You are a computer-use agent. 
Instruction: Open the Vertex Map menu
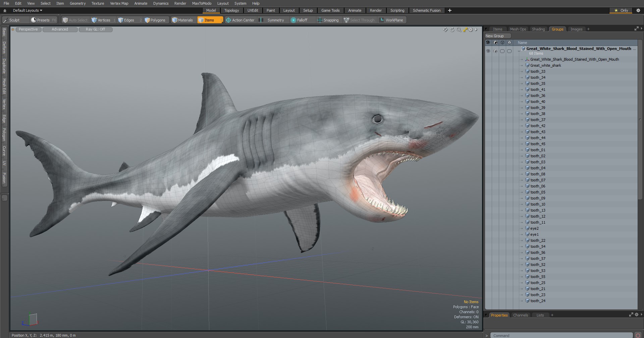119,3
